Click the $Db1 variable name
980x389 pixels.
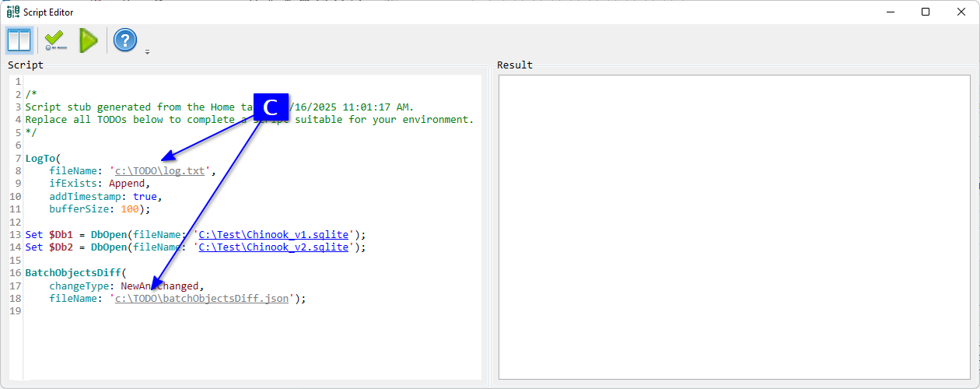click(63, 234)
